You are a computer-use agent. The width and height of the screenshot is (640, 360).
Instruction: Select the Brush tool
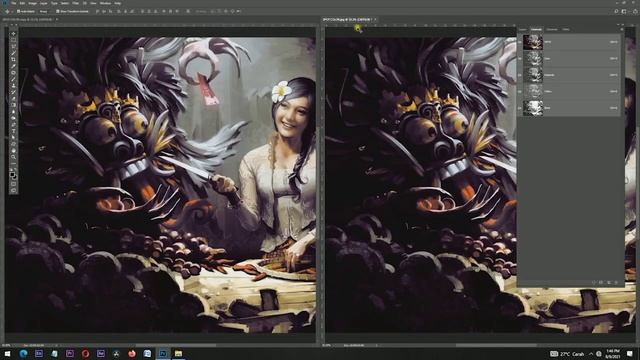click(x=13, y=79)
